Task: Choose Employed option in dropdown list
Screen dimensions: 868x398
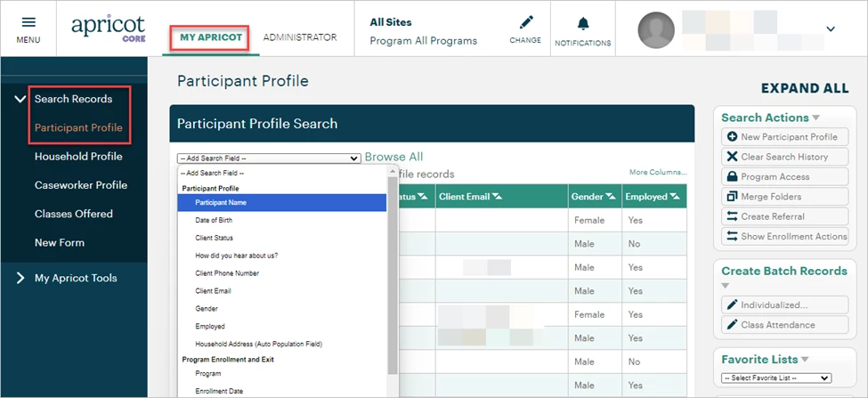Action: click(282, 327)
